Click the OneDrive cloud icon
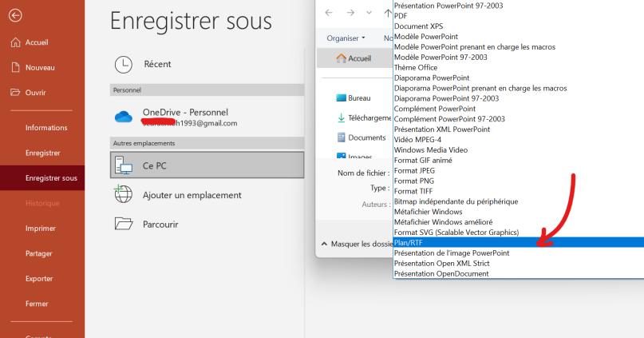The image size is (644, 338). click(x=123, y=117)
